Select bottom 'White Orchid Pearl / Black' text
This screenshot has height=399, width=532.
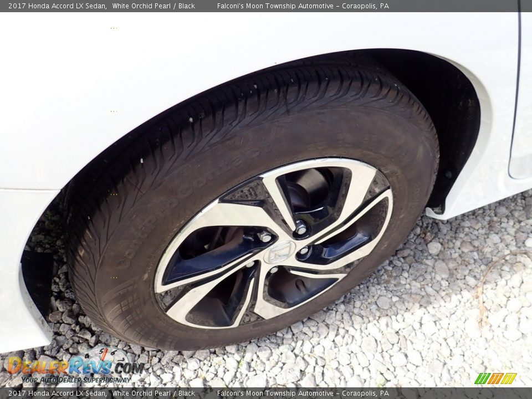pos(154,393)
